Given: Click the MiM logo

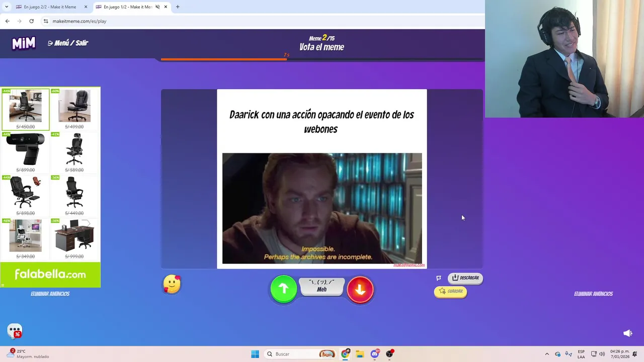Looking at the screenshot, I should coord(24,43).
